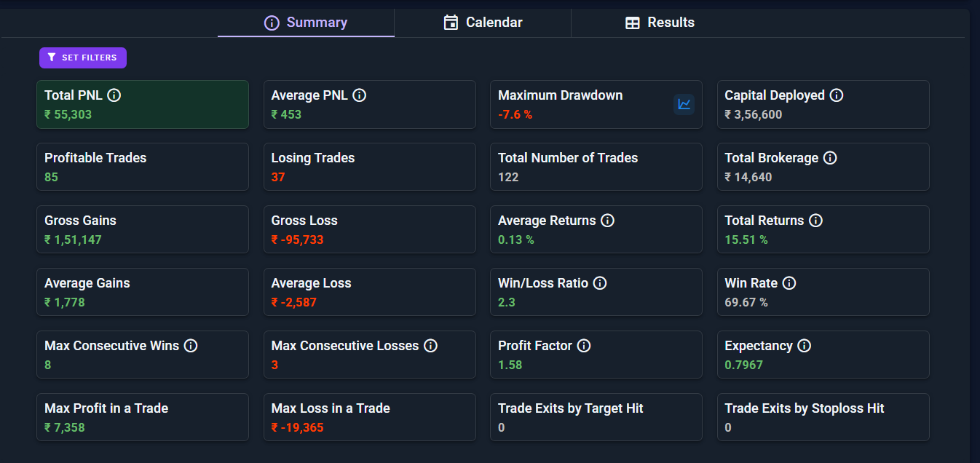This screenshot has height=463, width=980.
Task: Show info for Profit Factor
Action: [x=584, y=346]
